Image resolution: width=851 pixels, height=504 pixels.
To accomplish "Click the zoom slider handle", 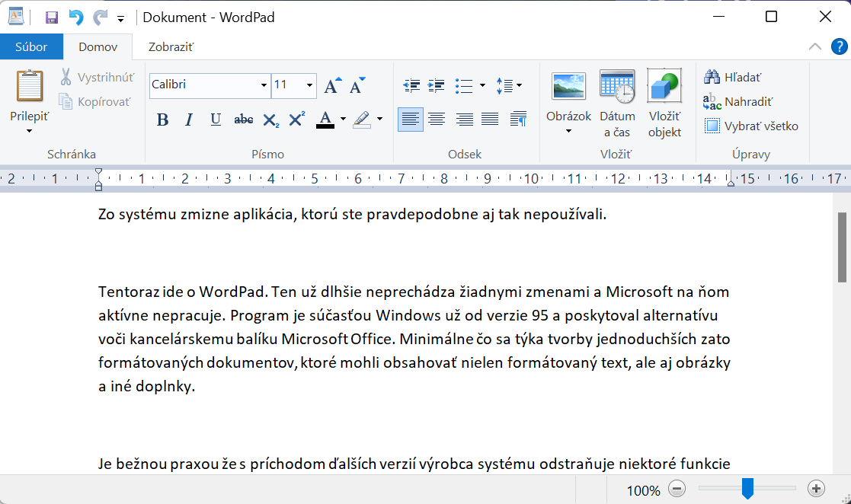I will pyautogui.click(x=748, y=488).
